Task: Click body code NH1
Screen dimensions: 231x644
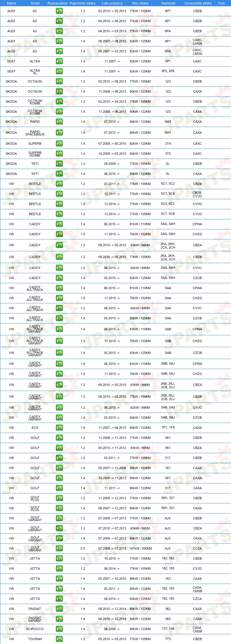Action: (168, 133)
